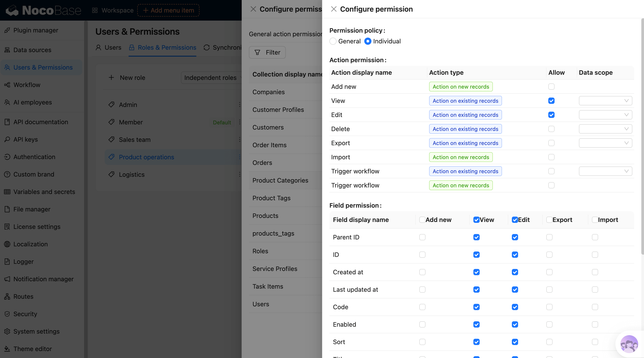Click the Theme editor paint icon
644x358 pixels.
click(7, 349)
